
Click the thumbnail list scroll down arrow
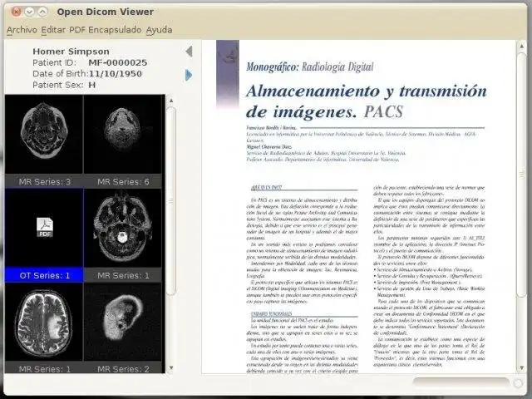171,367
